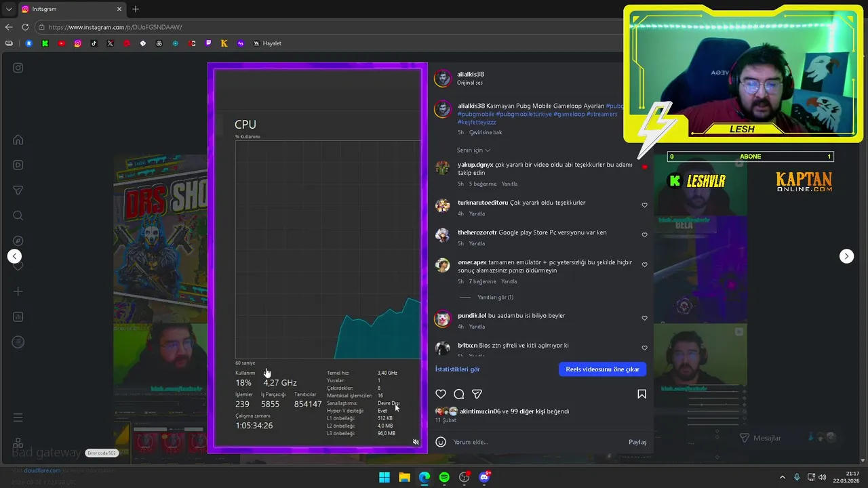Open the Hayalet bookmark

(x=267, y=43)
